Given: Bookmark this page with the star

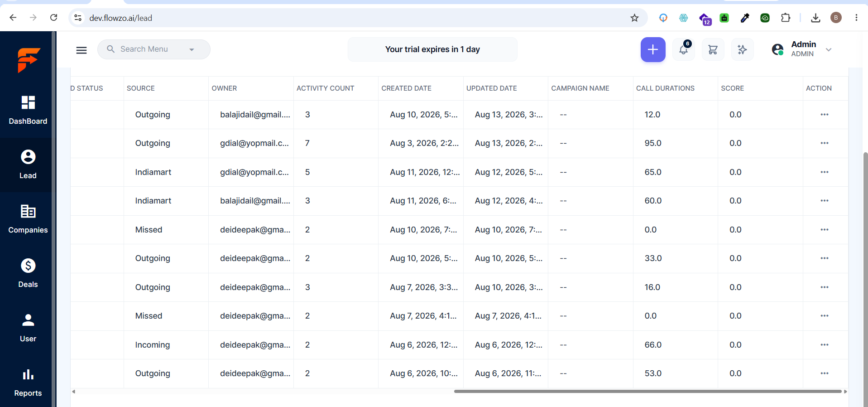Looking at the screenshot, I should [634, 18].
